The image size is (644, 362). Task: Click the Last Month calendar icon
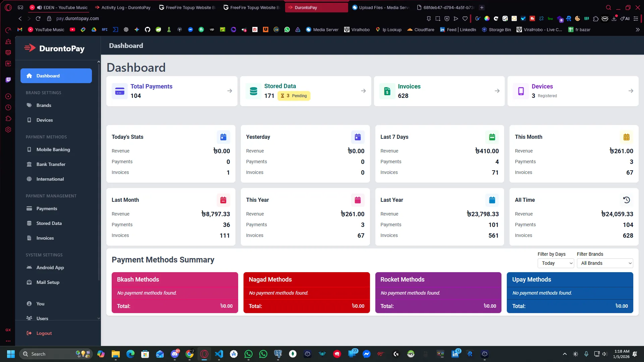223,200
